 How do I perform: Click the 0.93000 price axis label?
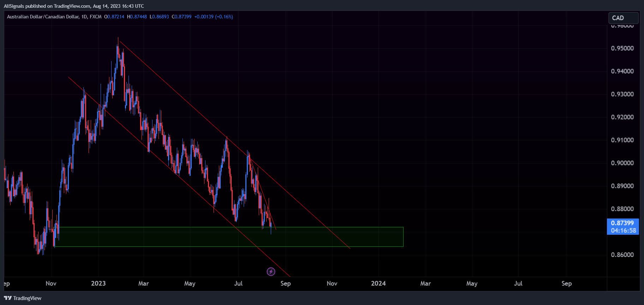(x=622, y=94)
